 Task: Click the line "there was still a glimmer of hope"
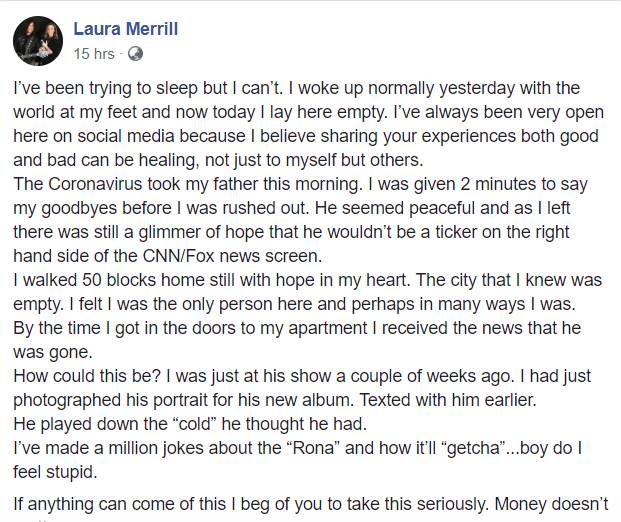coord(300,232)
